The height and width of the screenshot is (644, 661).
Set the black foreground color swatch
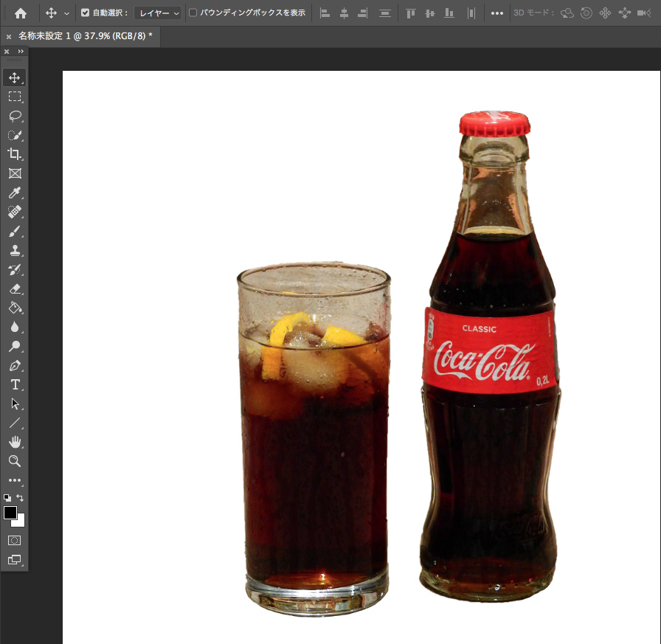pos(10,513)
